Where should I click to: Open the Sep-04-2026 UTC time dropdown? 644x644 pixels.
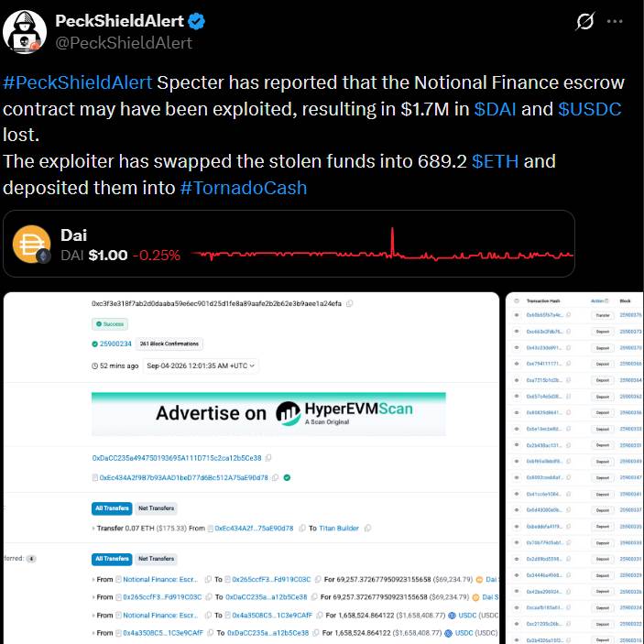pyautogui.click(x=201, y=366)
